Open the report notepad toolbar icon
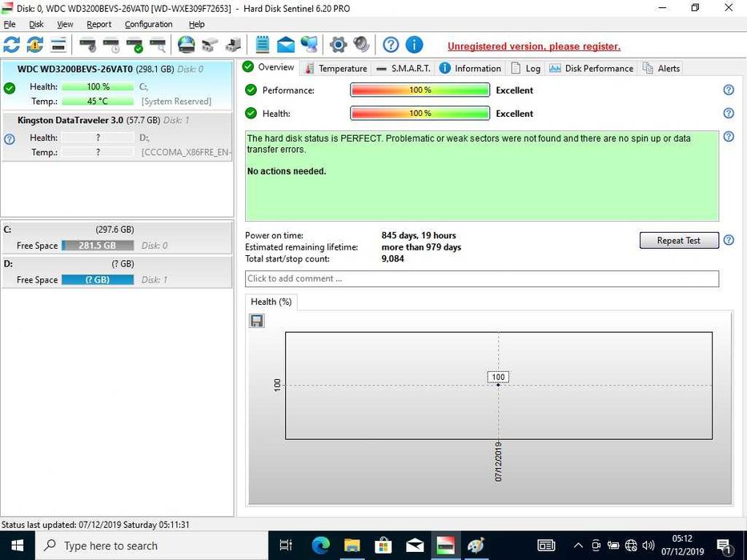747x560 pixels. (x=263, y=45)
